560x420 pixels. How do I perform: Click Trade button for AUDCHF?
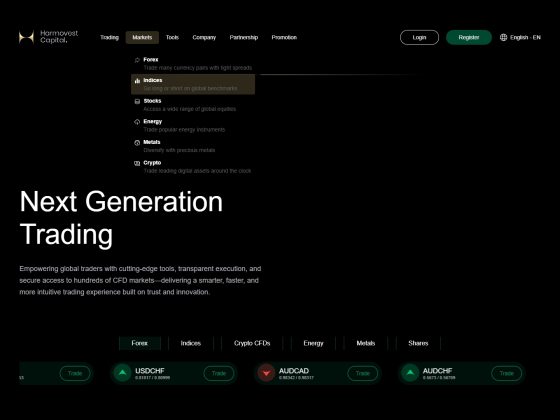(x=506, y=373)
